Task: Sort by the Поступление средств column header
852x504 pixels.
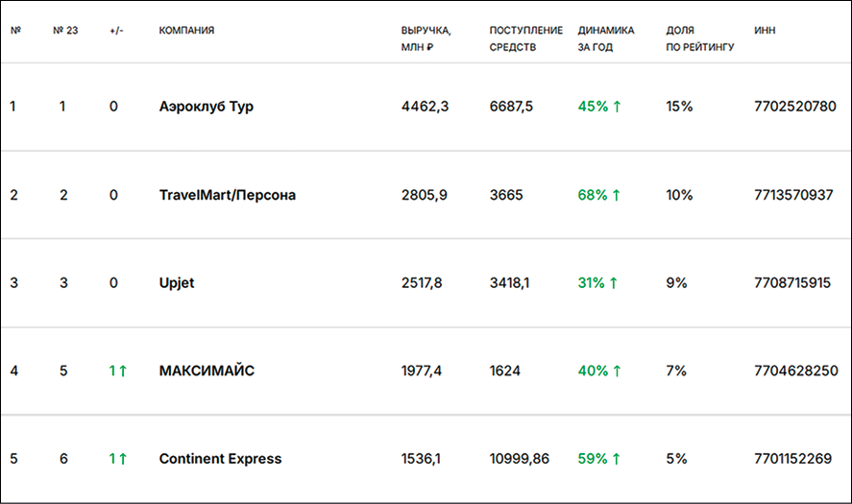Action: coord(525,38)
